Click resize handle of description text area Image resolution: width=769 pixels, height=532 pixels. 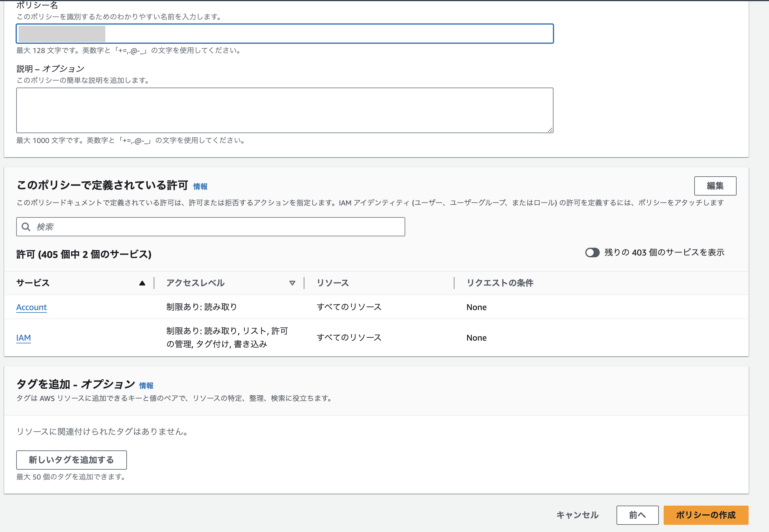(550, 130)
